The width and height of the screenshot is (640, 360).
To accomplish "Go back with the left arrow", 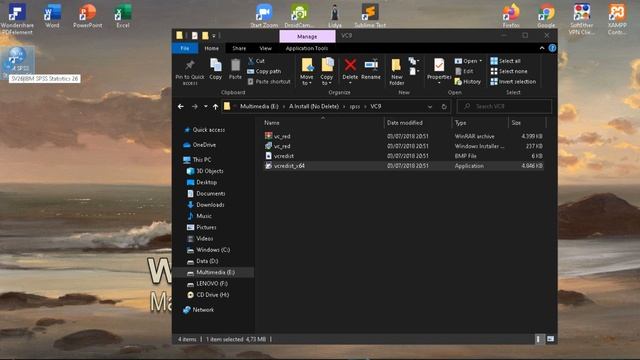I will pyautogui.click(x=181, y=107).
